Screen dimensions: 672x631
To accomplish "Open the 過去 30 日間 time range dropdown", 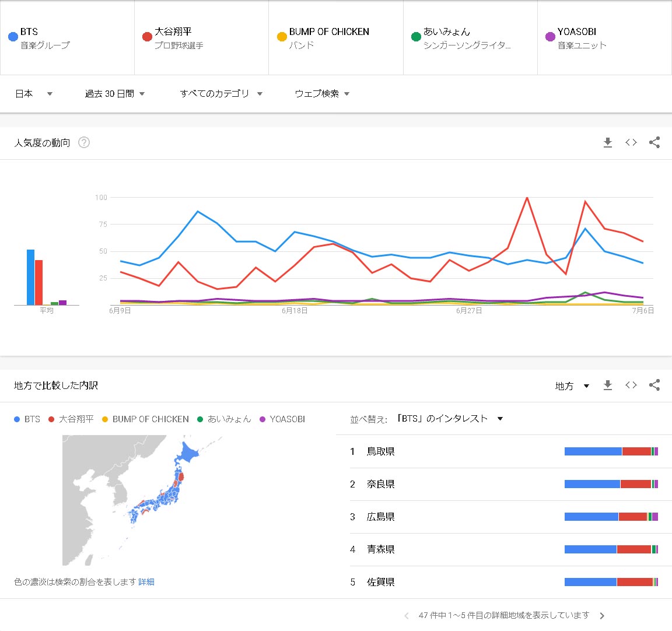I will [x=115, y=94].
